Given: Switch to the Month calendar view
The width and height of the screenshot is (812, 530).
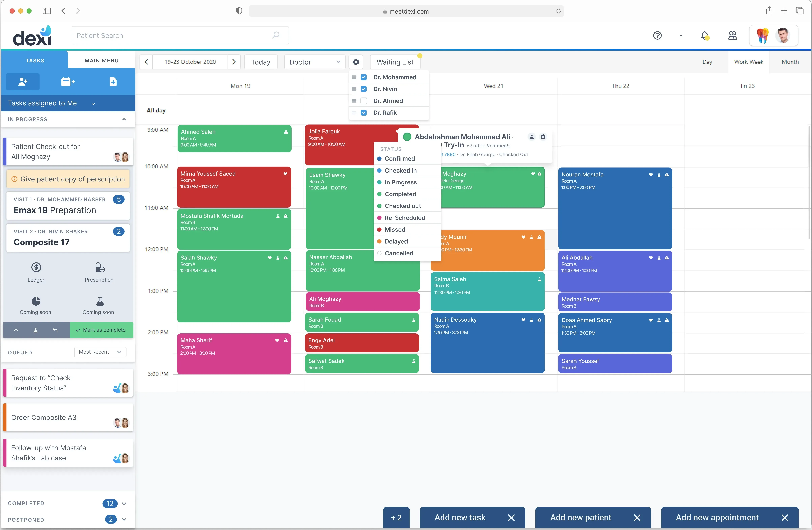Looking at the screenshot, I should [791, 62].
